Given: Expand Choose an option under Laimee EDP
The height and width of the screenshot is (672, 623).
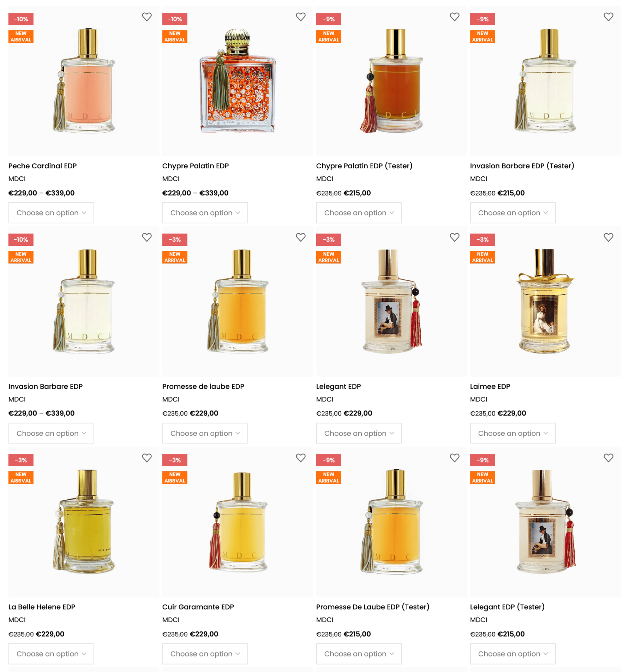Looking at the screenshot, I should click(x=513, y=433).
